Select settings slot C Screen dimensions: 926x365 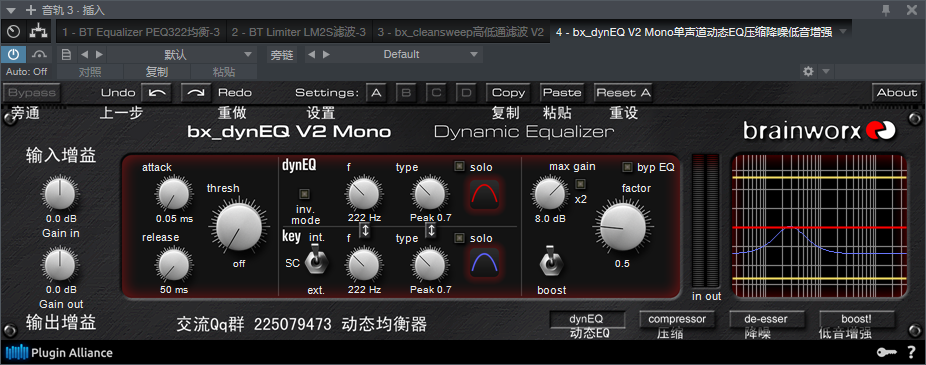pyautogui.click(x=436, y=93)
